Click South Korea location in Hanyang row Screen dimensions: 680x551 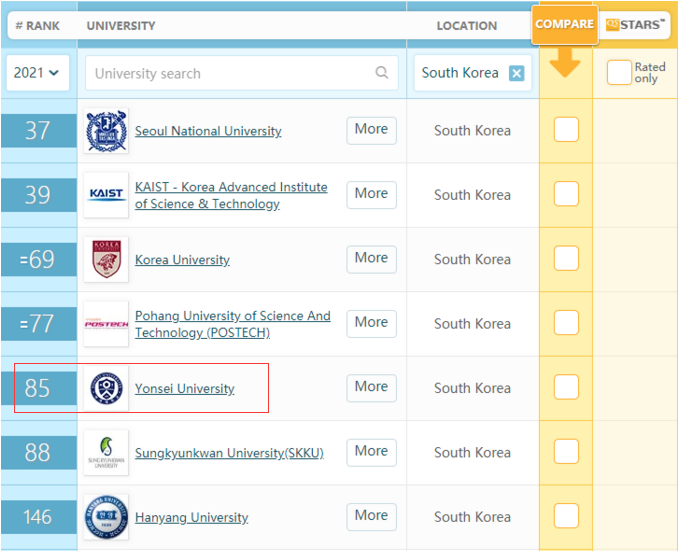(472, 517)
